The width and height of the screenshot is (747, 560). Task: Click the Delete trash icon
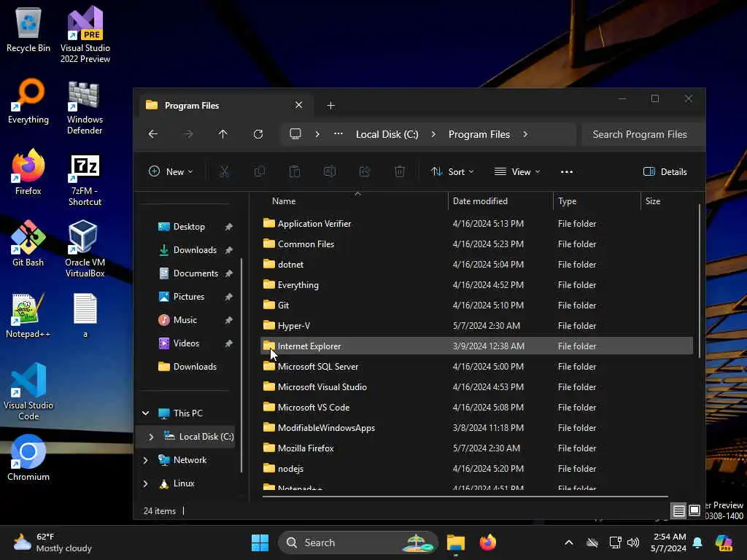tap(400, 171)
